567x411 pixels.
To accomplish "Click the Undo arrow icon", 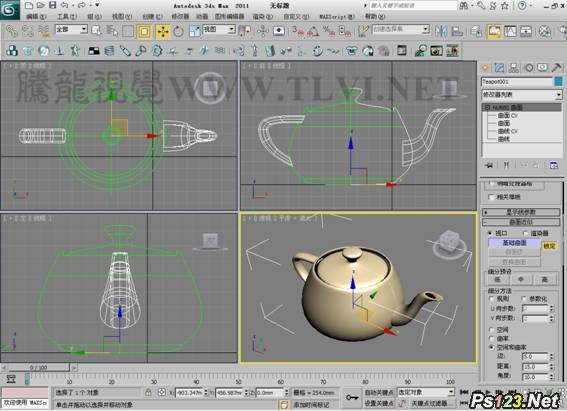I will 64,5.
